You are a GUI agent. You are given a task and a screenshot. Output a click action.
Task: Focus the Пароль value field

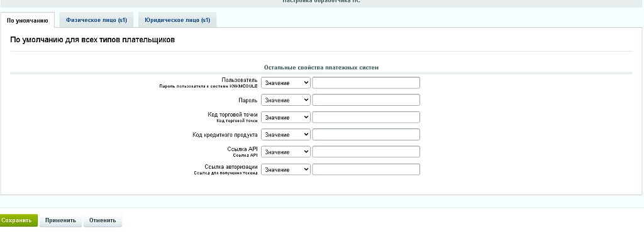pyautogui.click(x=366, y=100)
